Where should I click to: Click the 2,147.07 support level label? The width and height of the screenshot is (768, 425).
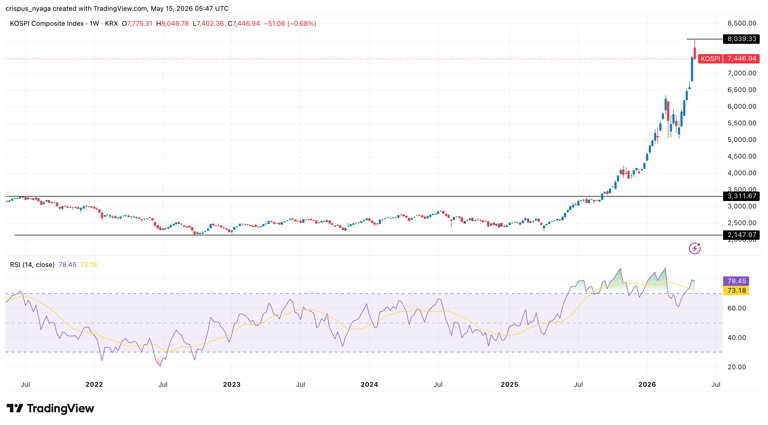pos(742,235)
